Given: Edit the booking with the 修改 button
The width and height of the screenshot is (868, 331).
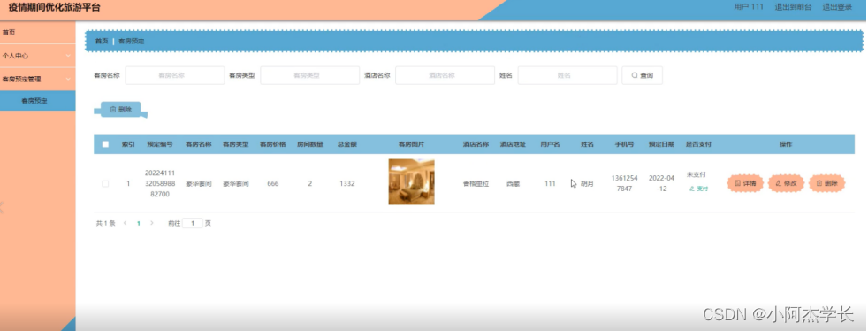Looking at the screenshot, I should coord(786,183).
